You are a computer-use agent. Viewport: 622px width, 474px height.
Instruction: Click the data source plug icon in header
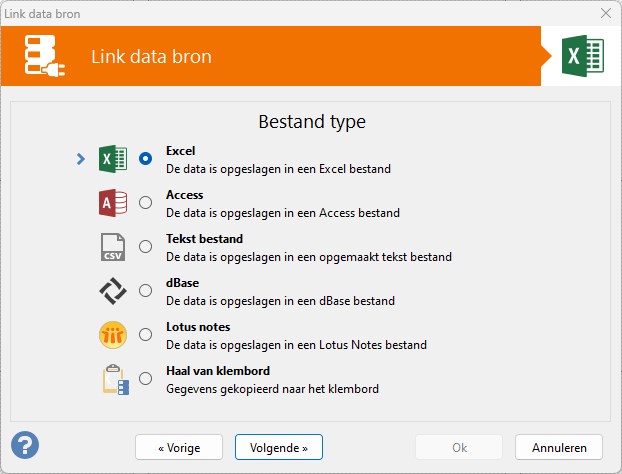click(44, 56)
